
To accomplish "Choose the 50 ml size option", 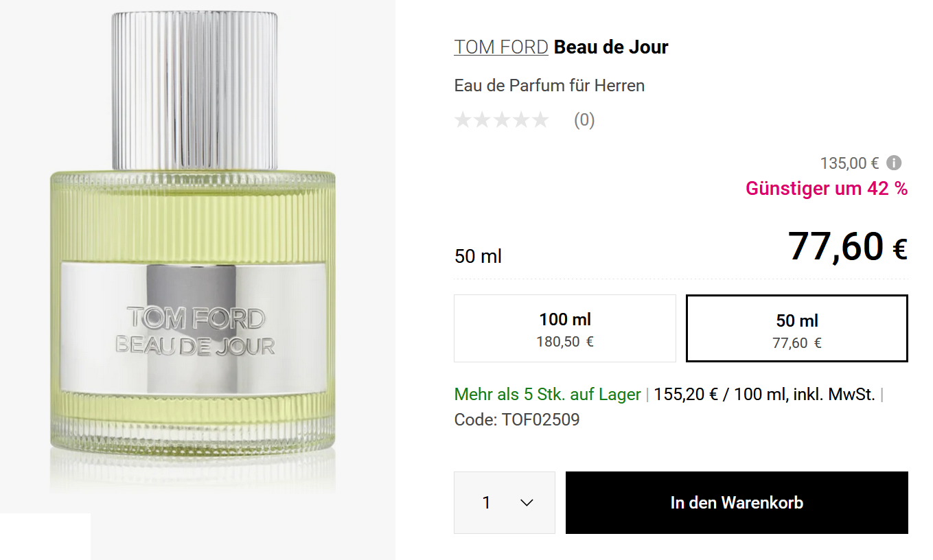I will point(797,328).
